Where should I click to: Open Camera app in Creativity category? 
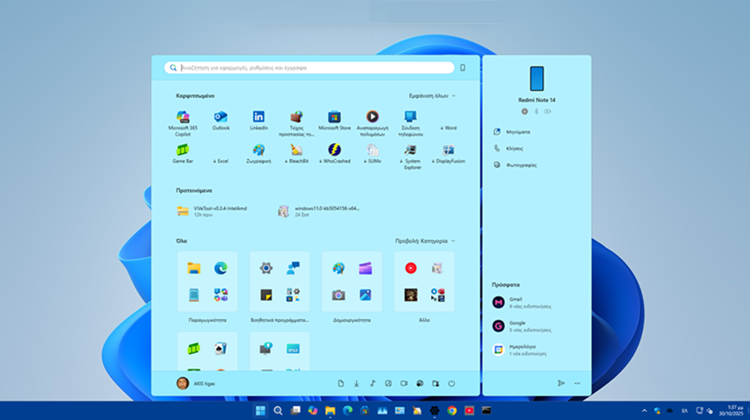click(x=339, y=295)
